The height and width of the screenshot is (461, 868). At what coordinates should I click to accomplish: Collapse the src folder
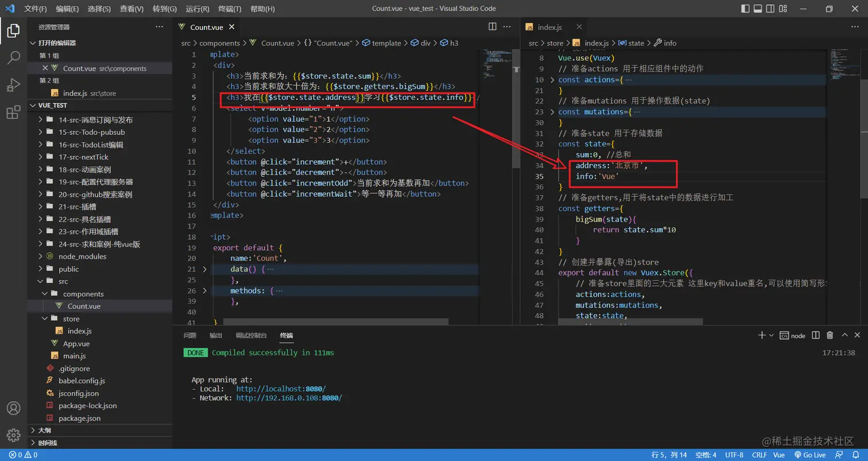tap(100, 281)
